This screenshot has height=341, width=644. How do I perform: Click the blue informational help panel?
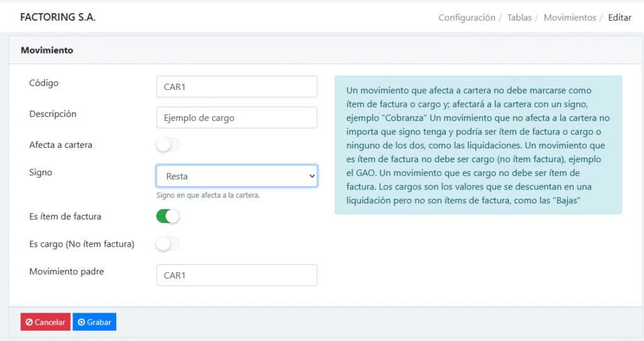pyautogui.click(x=478, y=145)
